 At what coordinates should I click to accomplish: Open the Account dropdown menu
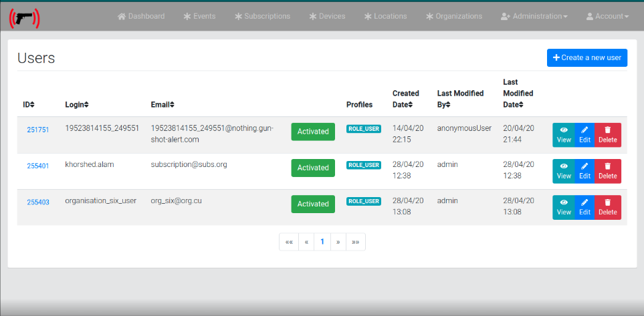[607, 16]
